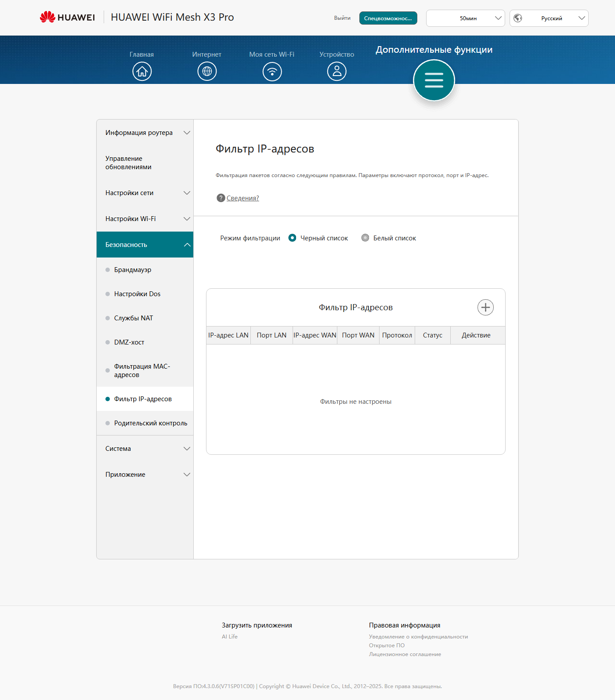The width and height of the screenshot is (615, 700).
Task: Expand the Система section
Action: coord(145,449)
